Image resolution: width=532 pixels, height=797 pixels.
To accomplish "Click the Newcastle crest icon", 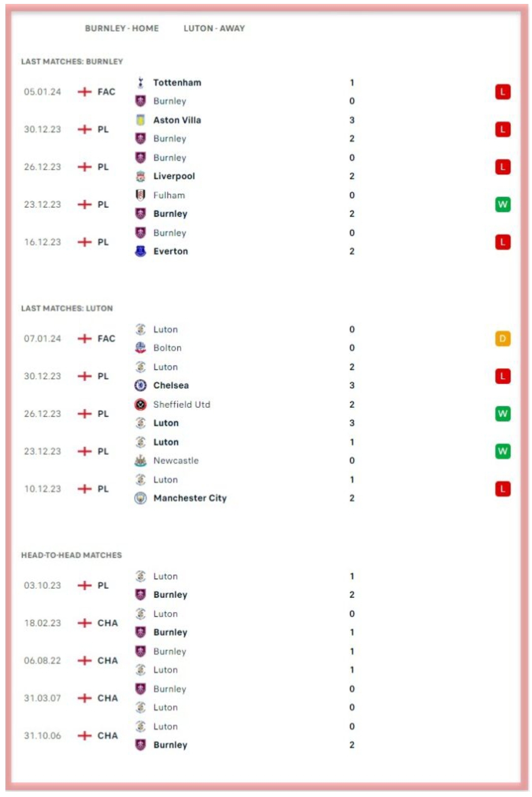I will 140,461.
